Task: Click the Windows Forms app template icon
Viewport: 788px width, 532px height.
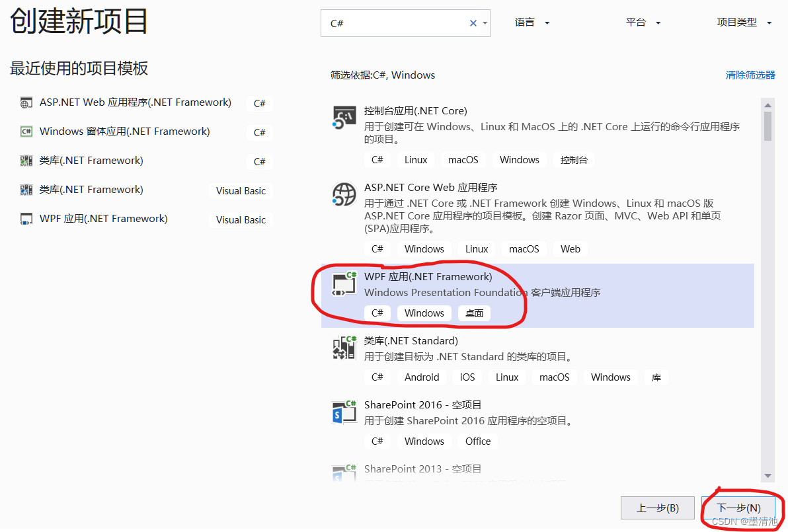Action: pos(26,132)
